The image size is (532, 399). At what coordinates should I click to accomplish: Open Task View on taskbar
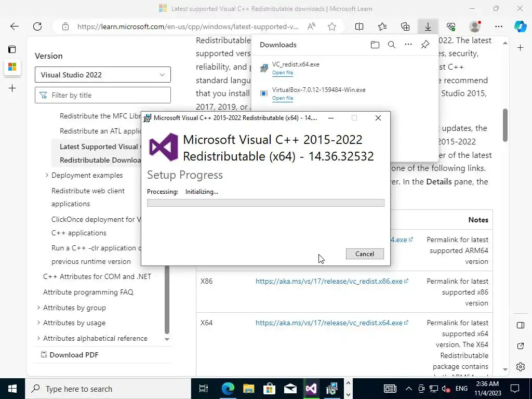(204, 389)
